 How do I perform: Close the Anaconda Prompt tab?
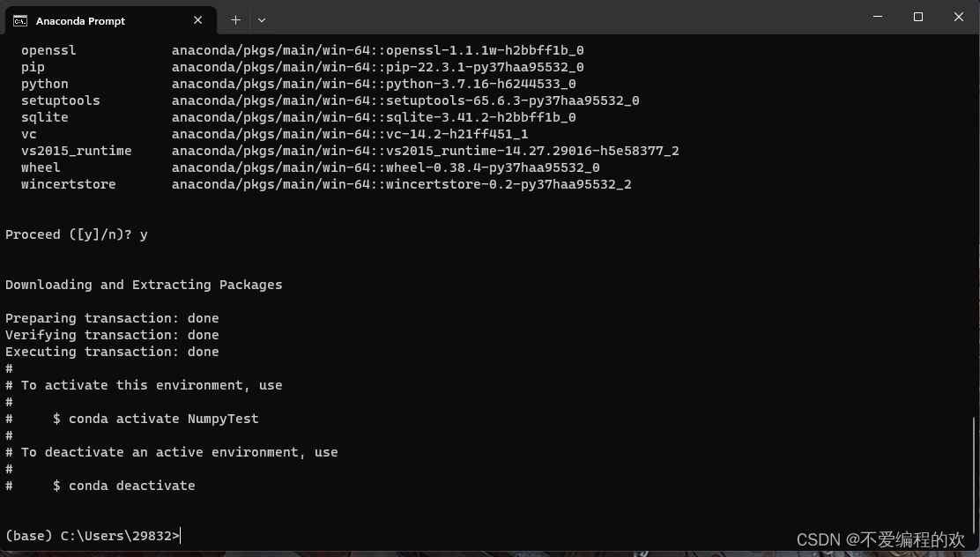pyautogui.click(x=198, y=20)
